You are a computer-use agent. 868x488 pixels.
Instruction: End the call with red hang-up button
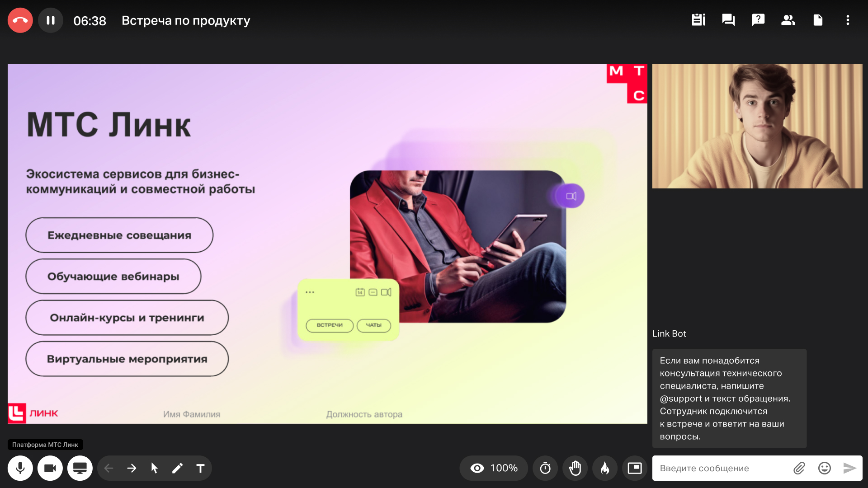click(x=20, y=20)
